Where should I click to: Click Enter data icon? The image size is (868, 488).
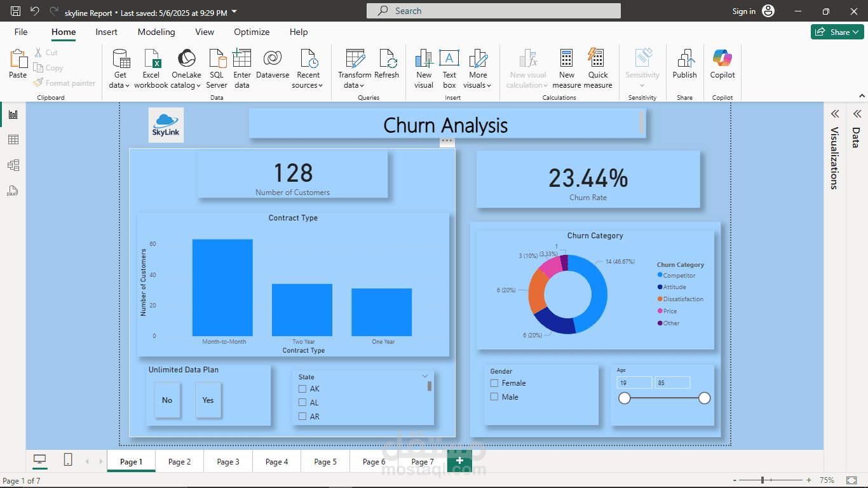[242, 59]
